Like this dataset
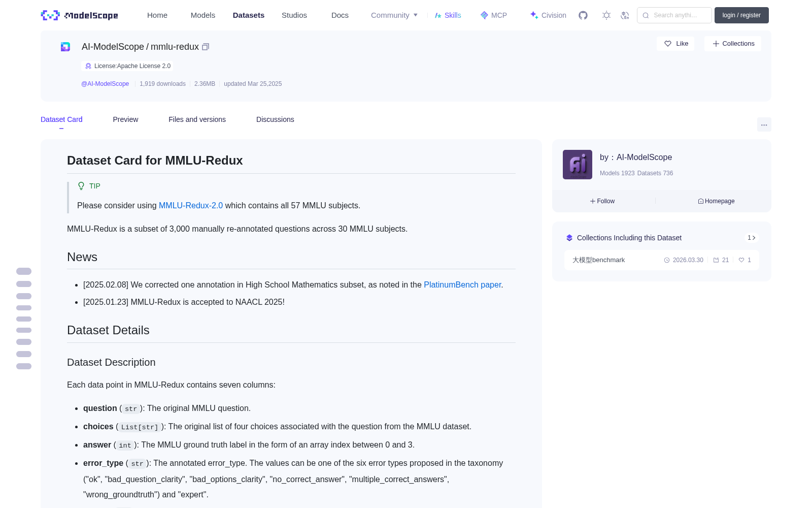The height and width of the screenshot is (508, 812). click(676, 44)
